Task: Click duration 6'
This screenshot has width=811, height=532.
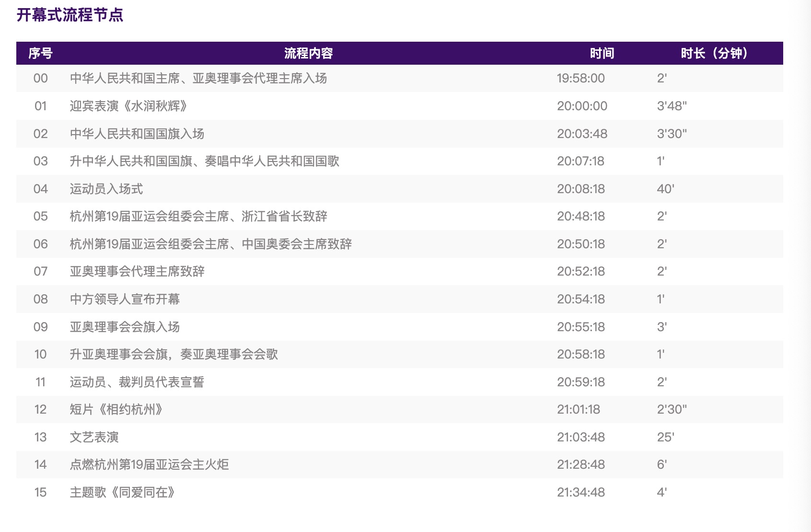Action: [x=661, y=464]
